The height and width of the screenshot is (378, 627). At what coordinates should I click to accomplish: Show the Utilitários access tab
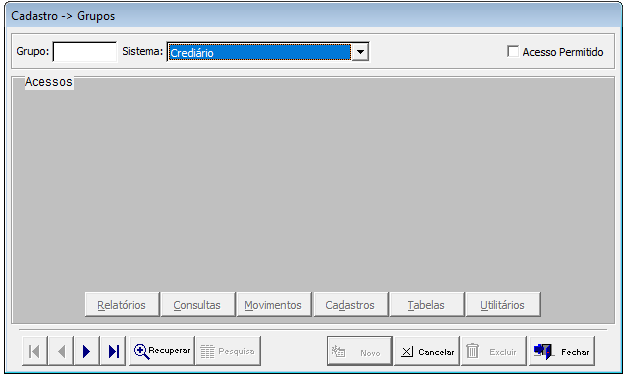tap(503, 305)
